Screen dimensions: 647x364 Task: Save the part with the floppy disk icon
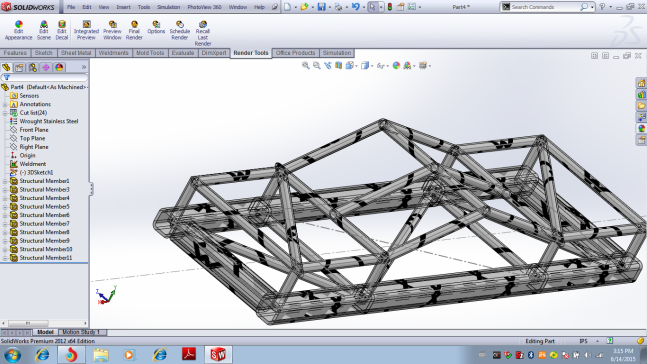point(321,7)
